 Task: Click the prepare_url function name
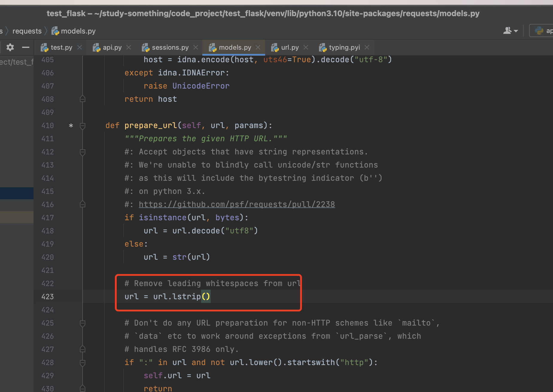click(x=151, y=125)
